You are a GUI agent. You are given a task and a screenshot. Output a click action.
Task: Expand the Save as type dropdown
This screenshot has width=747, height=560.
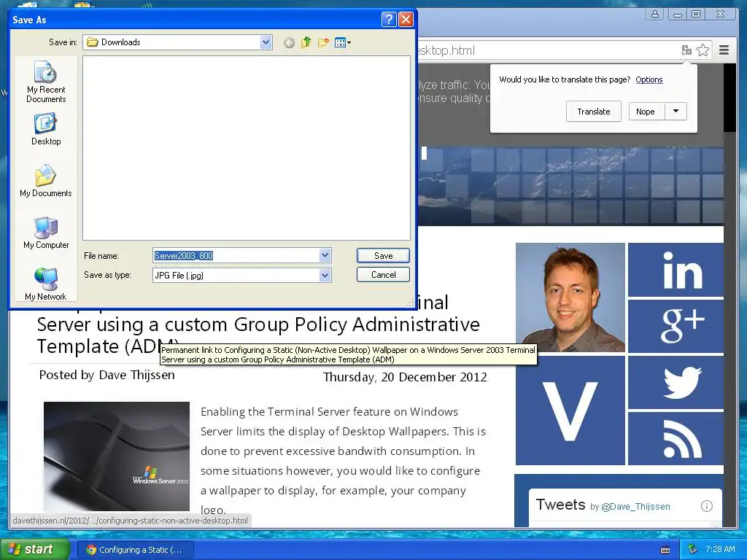pos(325,275)
